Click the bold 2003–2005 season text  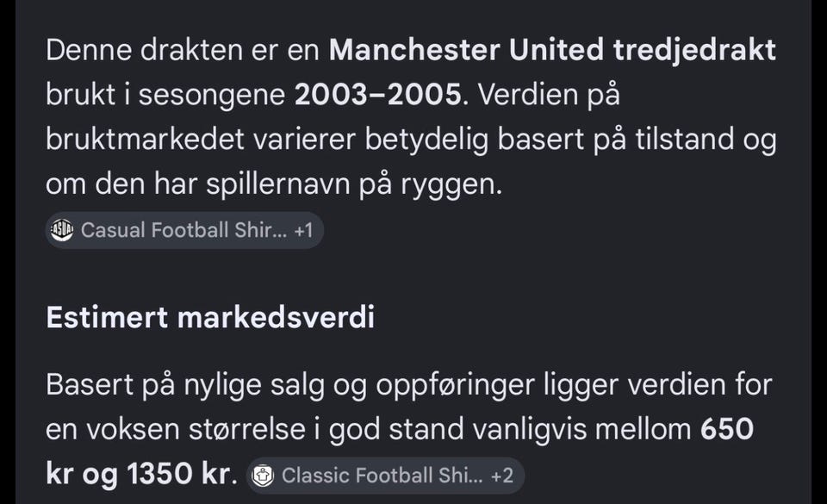coord(378,95)
